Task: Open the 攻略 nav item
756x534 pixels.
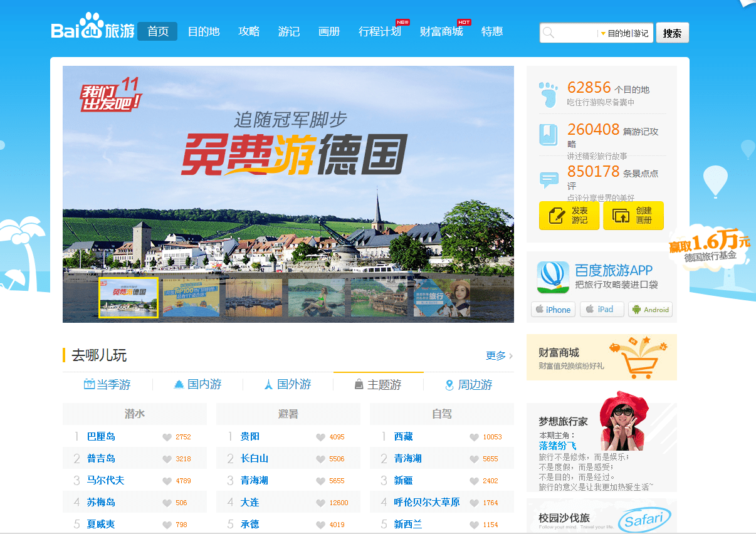Action: click(x=249, y=31)
